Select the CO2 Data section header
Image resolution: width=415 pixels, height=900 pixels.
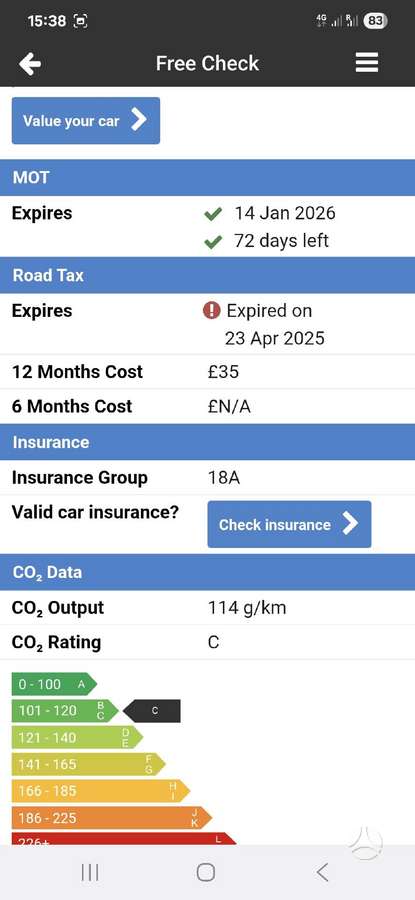207,572
